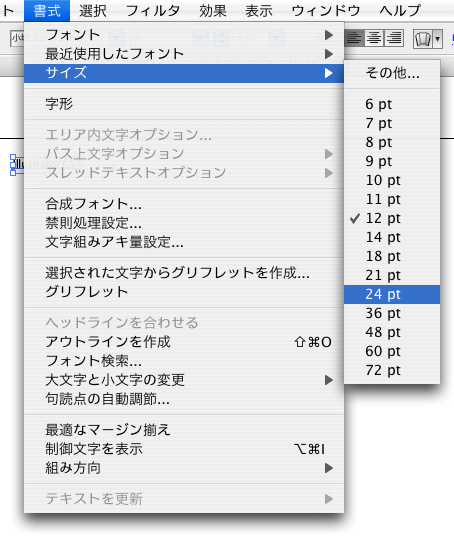Select その他... in the size submenu
The height and width of the screenshot is (543, 454).
pyautogui.click(x=392, y=73)
